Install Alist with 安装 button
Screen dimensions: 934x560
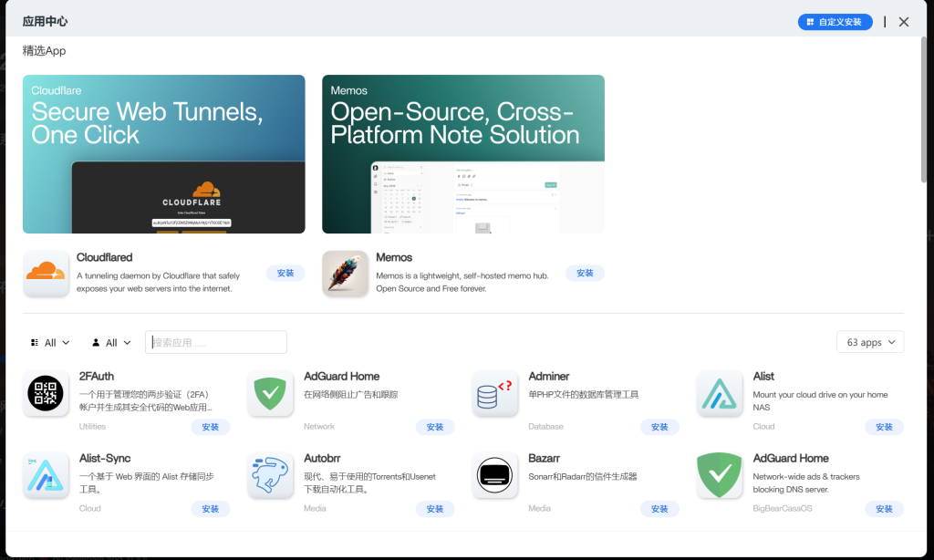pos(884,427)
